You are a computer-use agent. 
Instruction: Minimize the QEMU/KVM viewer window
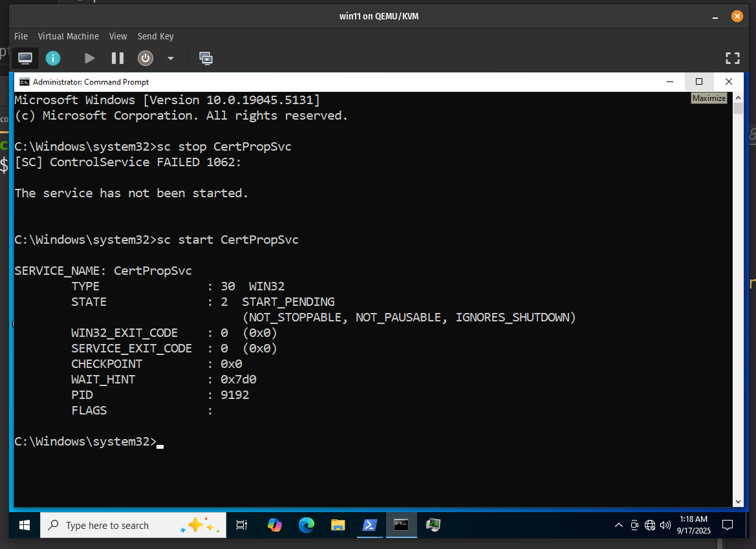(715, 17)
